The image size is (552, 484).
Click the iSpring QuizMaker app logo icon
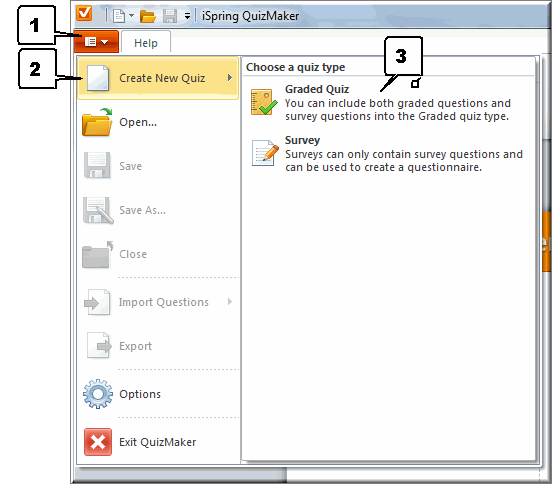click(x=84, y=13)
